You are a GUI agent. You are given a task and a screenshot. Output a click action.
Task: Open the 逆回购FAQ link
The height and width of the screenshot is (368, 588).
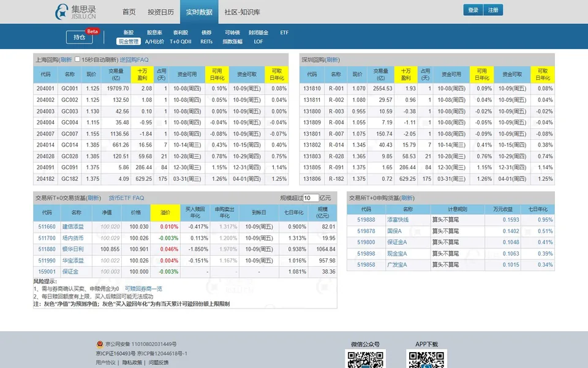(134, 59)
